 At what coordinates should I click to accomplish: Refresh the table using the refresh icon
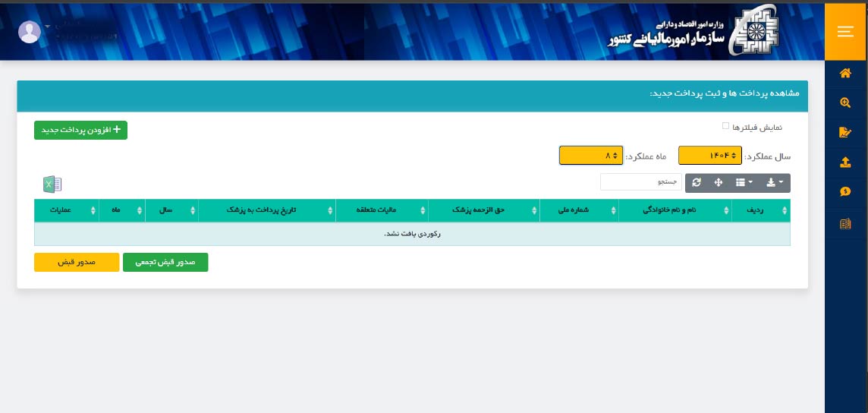pyautogui.click(x=697, y=183)
